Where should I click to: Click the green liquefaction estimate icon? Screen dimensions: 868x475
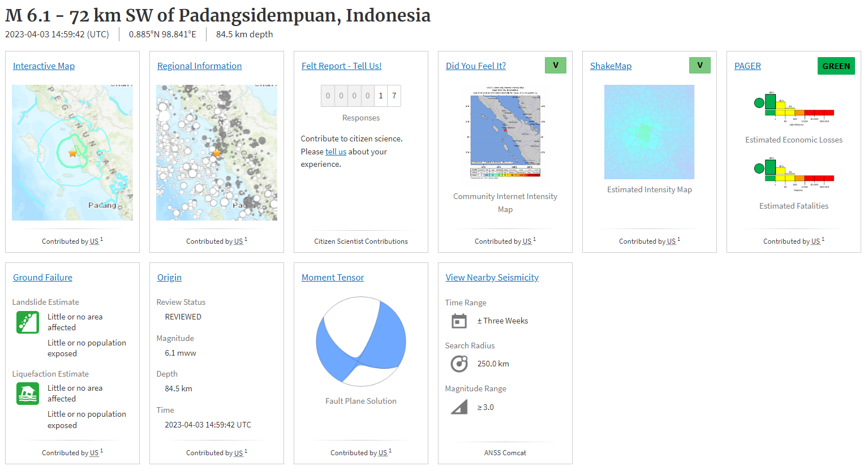28,394
